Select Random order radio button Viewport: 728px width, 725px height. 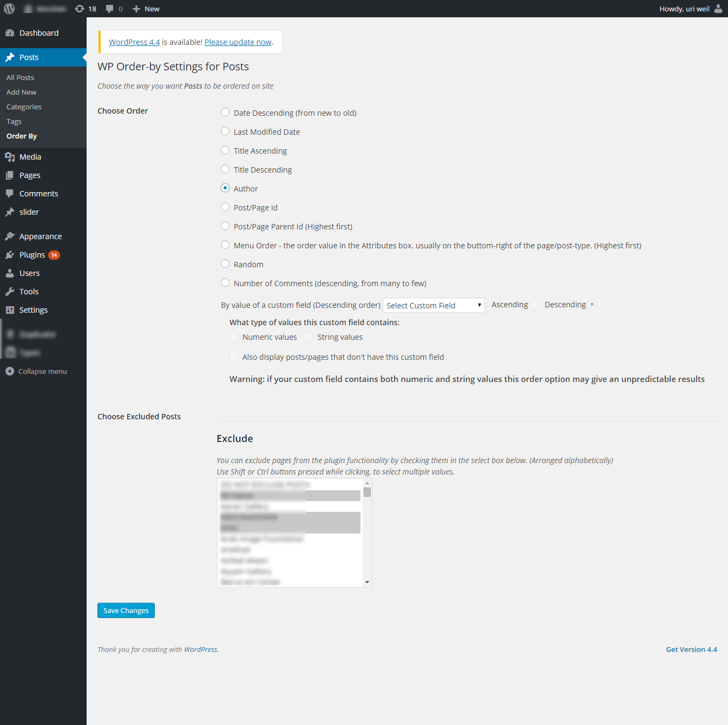pyautogui.click(x=225, y=263)
